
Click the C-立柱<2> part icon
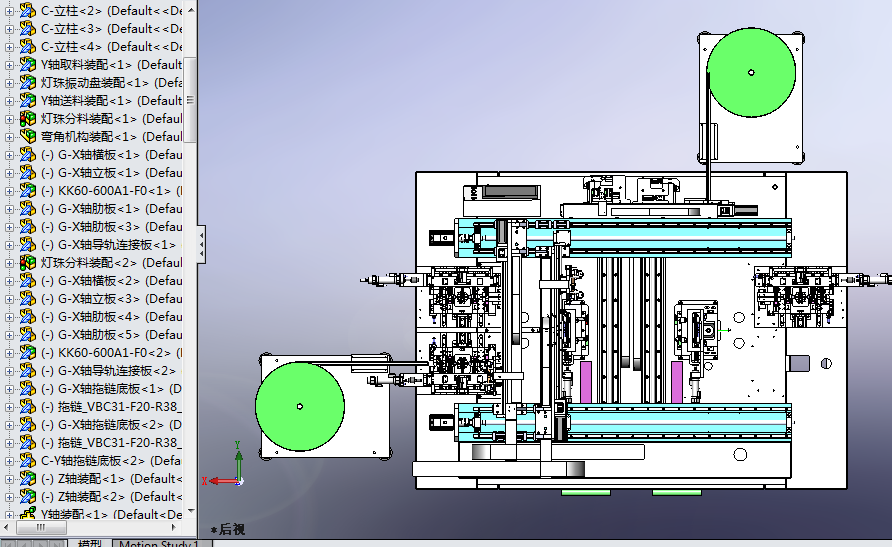coord(27,11)
